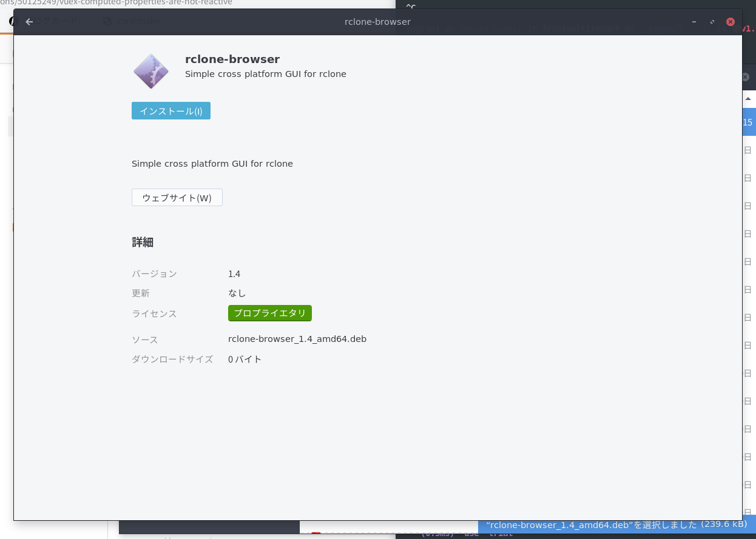Click the file selection status message at bottom
Image resolution: width=756 pixels, height=539 pixels.
coord(616,524)
